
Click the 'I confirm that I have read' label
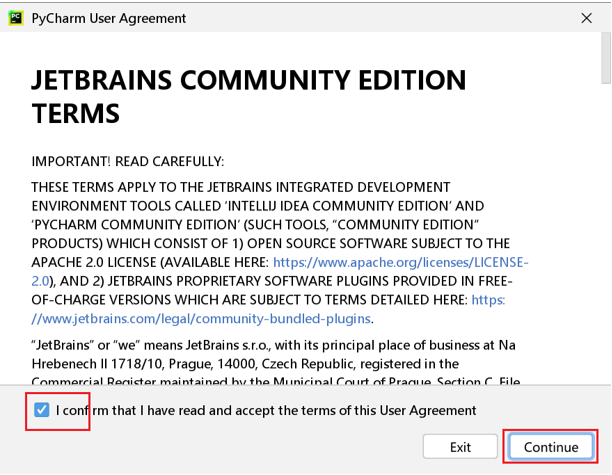tap(266, 410)
